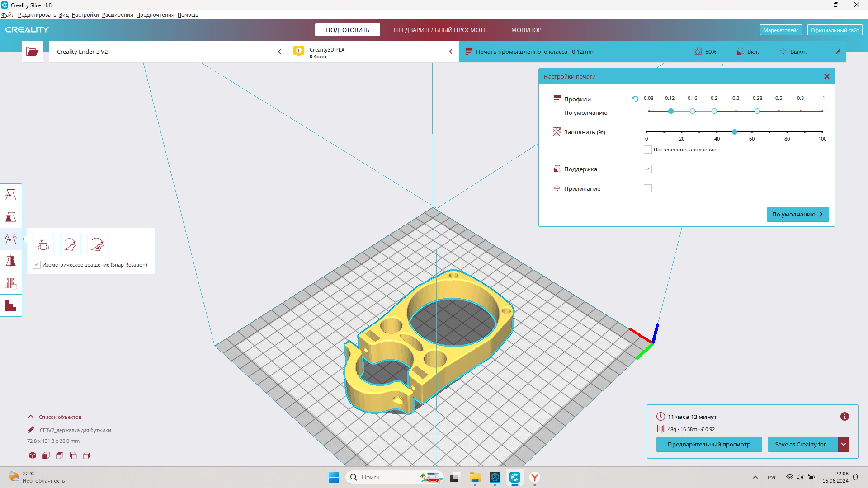
Task: Click the Reset rotation icon
Action: (x=43, y=244)
